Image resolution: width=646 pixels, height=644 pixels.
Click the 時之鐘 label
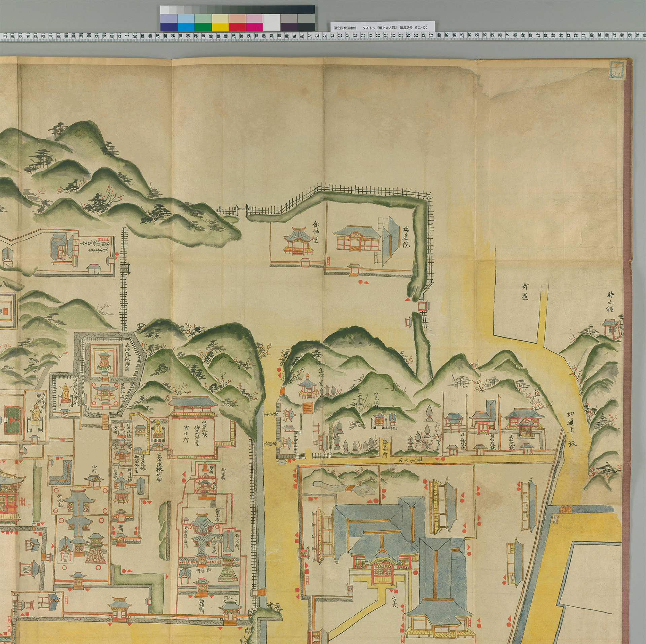pyautogui.click(x=611, y=301)
